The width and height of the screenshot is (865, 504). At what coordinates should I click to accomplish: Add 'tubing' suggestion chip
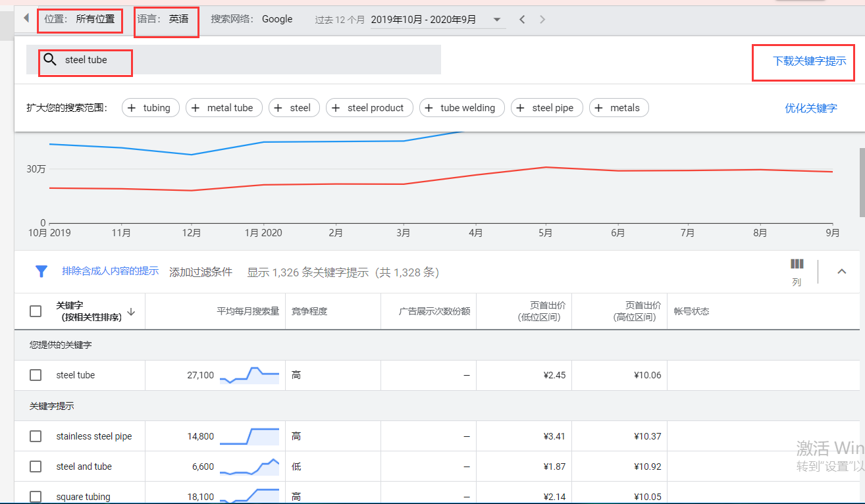(x=150, y=108)
